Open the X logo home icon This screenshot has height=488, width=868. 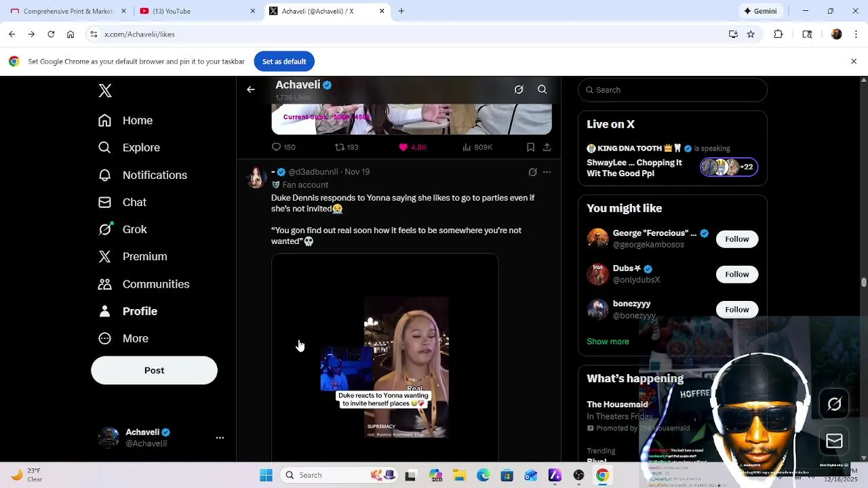105,91
